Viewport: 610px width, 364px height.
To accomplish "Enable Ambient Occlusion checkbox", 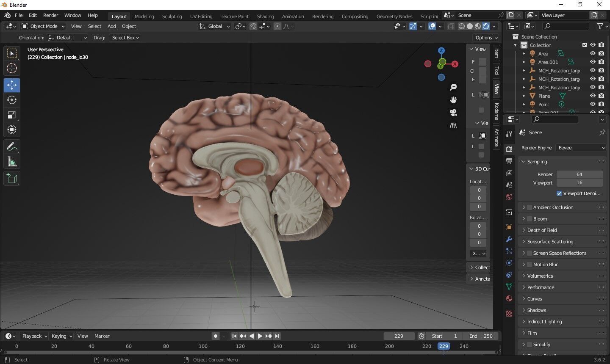I will tap(530, 207).
